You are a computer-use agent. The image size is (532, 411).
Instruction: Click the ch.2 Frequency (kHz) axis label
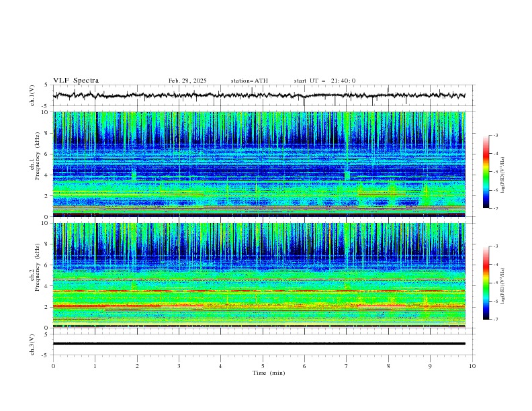pos(34,267)
